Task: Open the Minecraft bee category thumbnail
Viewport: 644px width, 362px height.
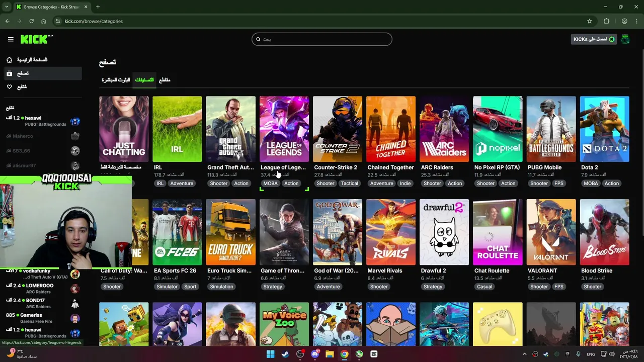Action: coord(124,324)
